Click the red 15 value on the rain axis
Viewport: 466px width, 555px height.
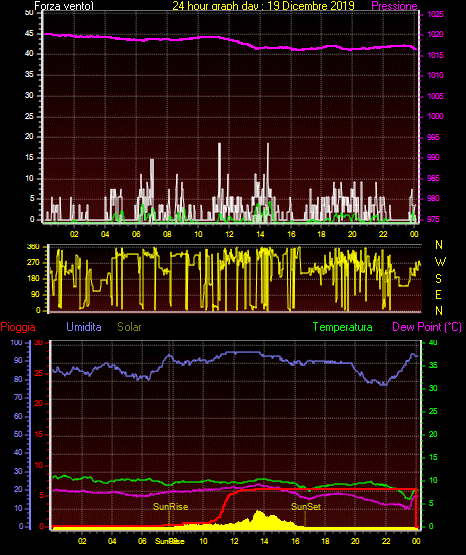pyautogui.click(x=39, y=434)
